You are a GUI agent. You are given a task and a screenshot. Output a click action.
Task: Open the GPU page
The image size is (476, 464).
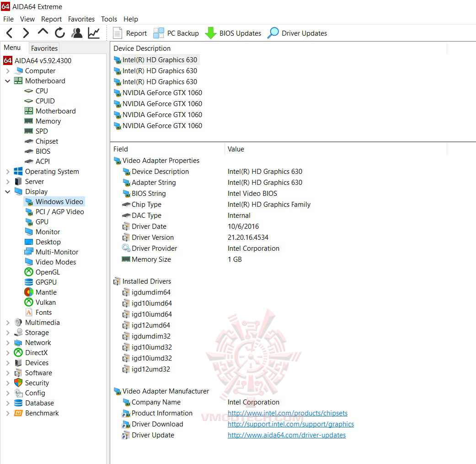tap(37, 222)
